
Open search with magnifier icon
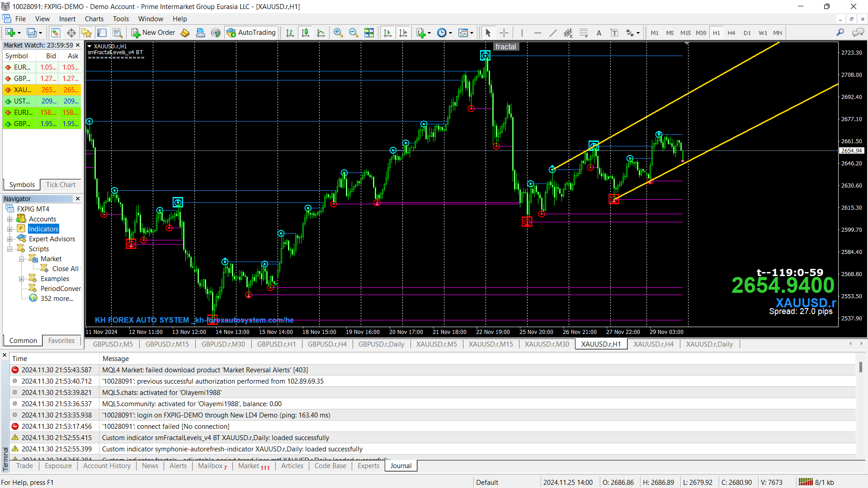point(840,33)
